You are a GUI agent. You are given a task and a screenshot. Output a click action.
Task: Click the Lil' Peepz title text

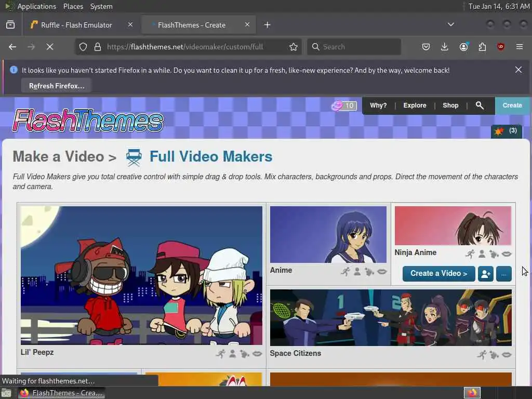[x=37, y=352]
